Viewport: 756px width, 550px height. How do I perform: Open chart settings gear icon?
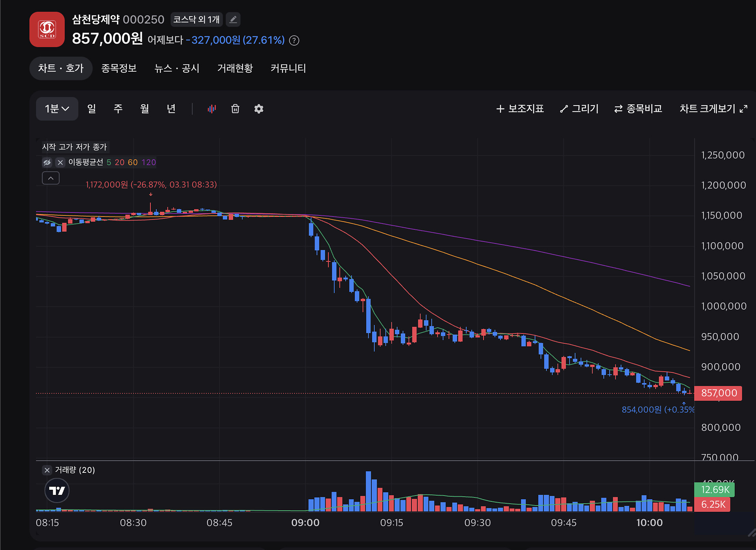point(259,109)
